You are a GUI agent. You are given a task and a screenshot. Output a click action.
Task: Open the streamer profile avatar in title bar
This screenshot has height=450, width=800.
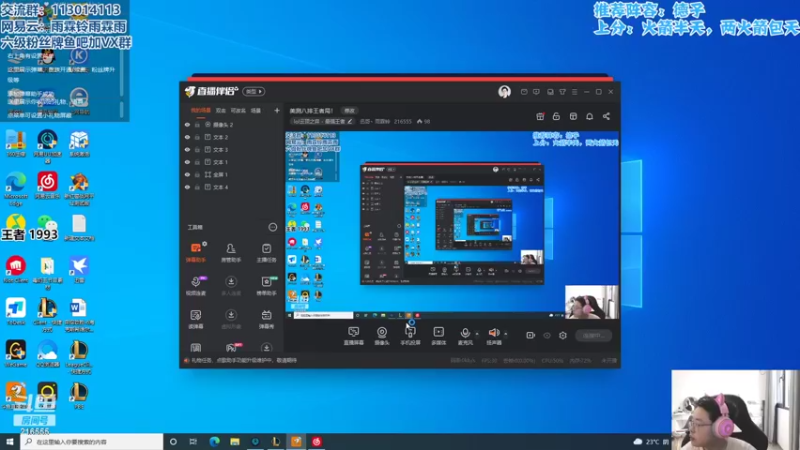coord(504,91)
